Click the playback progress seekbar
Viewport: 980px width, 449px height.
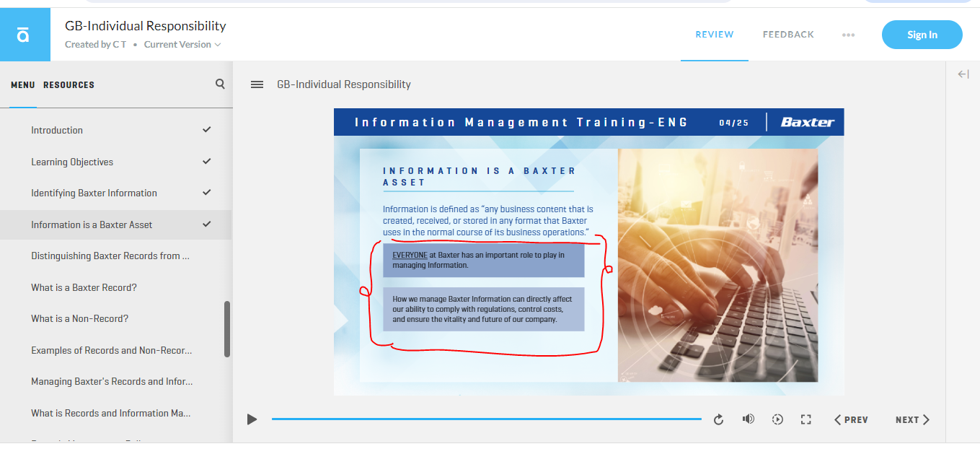click(x=486, y=419)
